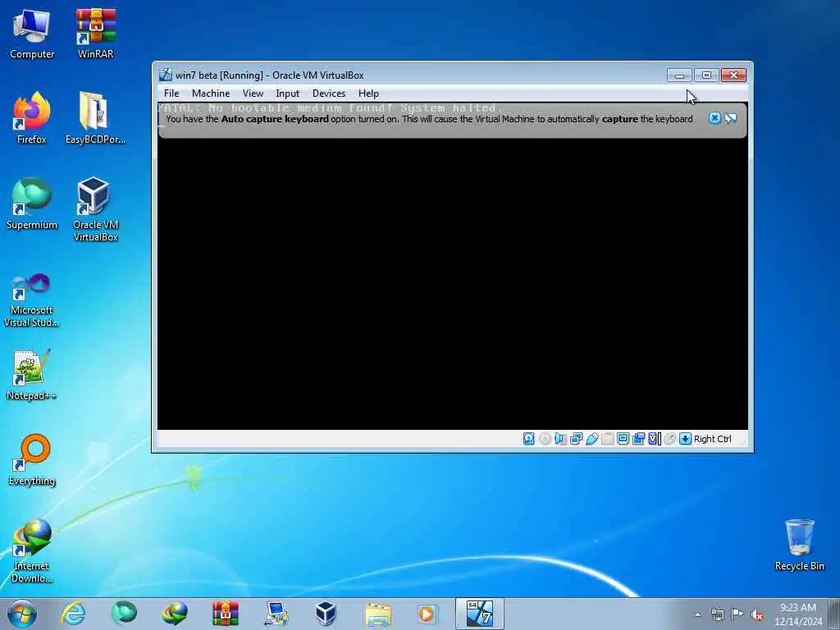Open the Help menu in VirtualBox

tap(368, 94)
